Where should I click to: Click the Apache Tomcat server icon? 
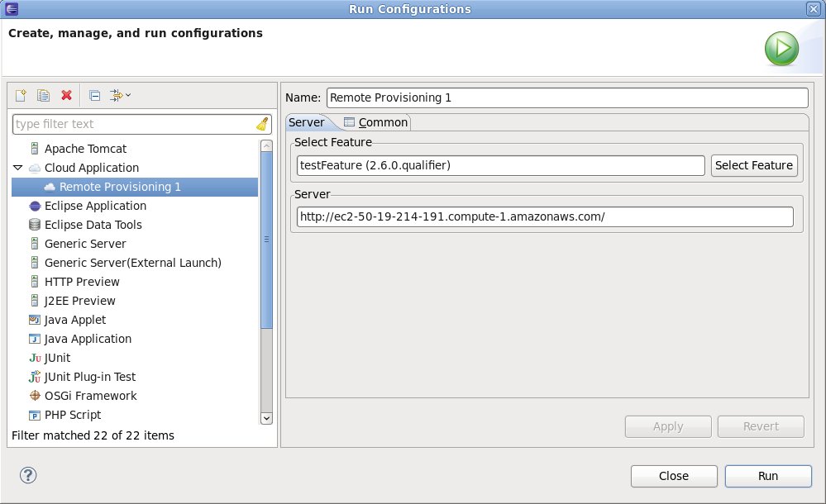click(35, 149)
